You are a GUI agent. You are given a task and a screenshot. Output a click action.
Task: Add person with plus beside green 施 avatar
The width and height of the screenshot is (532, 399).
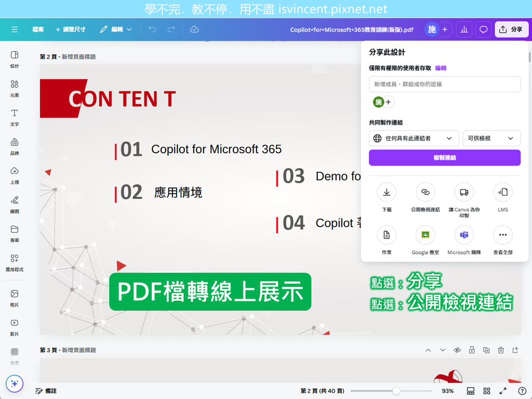[x=389, y=102]
